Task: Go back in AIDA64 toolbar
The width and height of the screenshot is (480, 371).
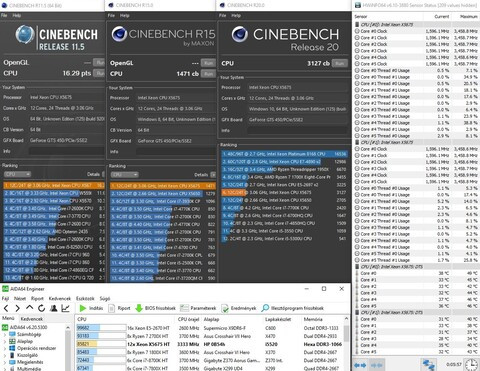Action: click(x=6, y=308)
